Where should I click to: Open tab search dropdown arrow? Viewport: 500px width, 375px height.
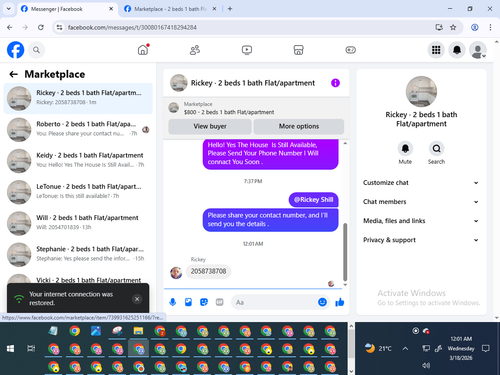[9, 9]
